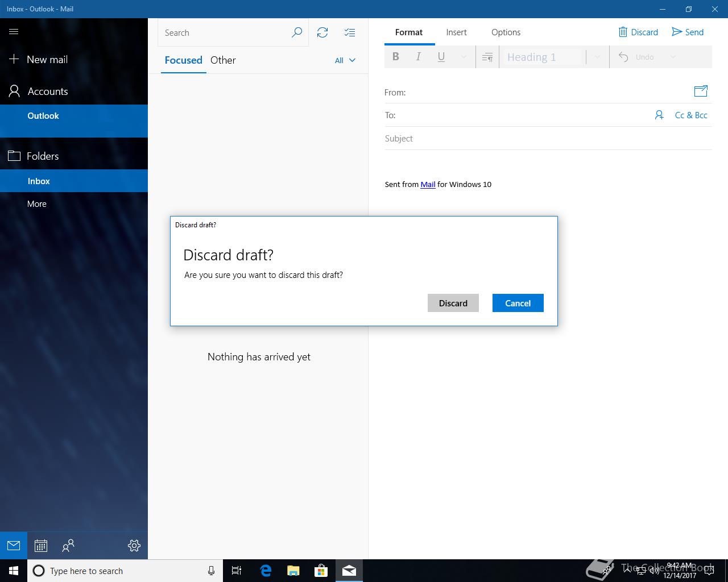This screenshot has height=582, width=728.
Task: Click the taskbar clock
Action: pyautogui.click(x=680, y=571)
